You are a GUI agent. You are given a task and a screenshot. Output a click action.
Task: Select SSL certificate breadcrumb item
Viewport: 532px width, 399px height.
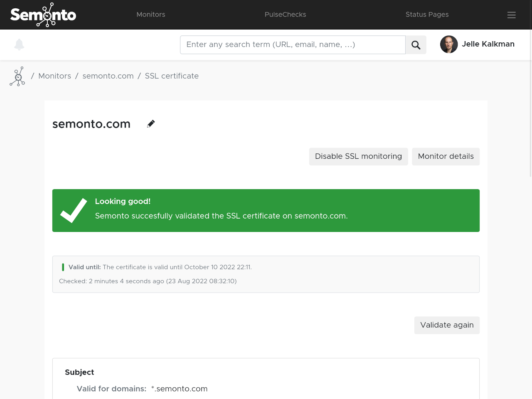pos(172,76)
